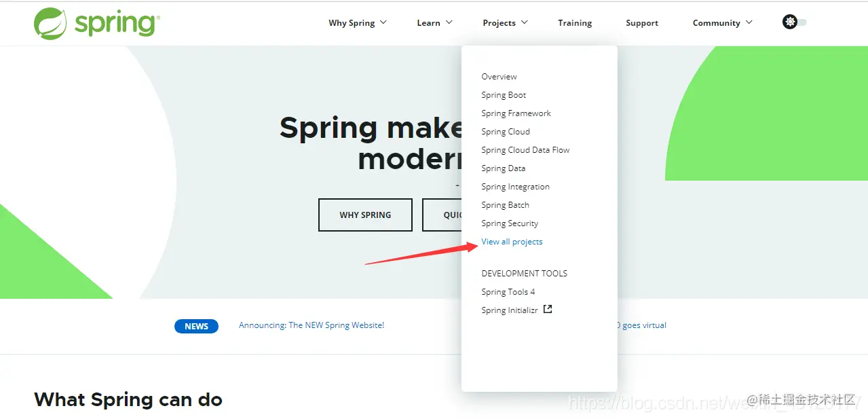Select Overview in Projects menu
The width and height of the screenshot is (868, 419).
tap(499, 77)
